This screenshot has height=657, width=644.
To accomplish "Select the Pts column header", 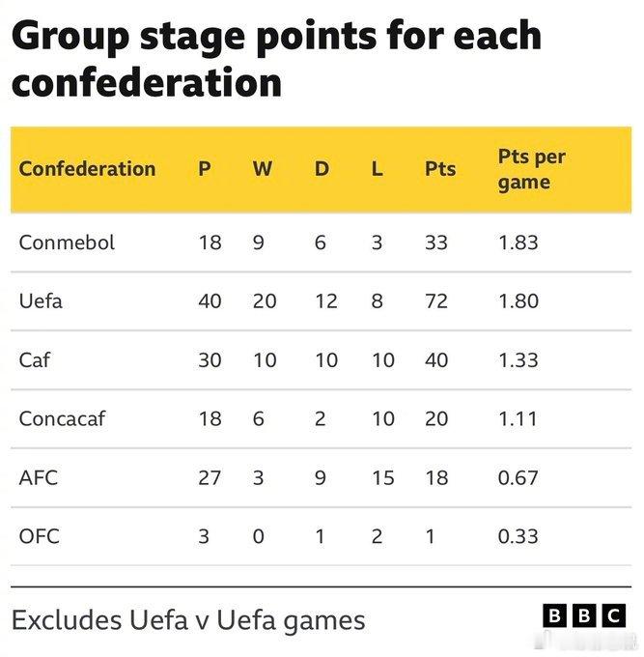I will click(x=440, y=169).
